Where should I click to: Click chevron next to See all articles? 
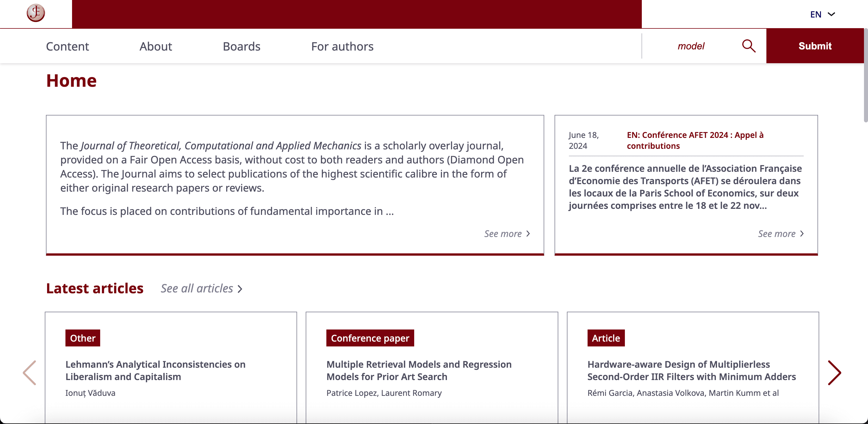[240, 289]
